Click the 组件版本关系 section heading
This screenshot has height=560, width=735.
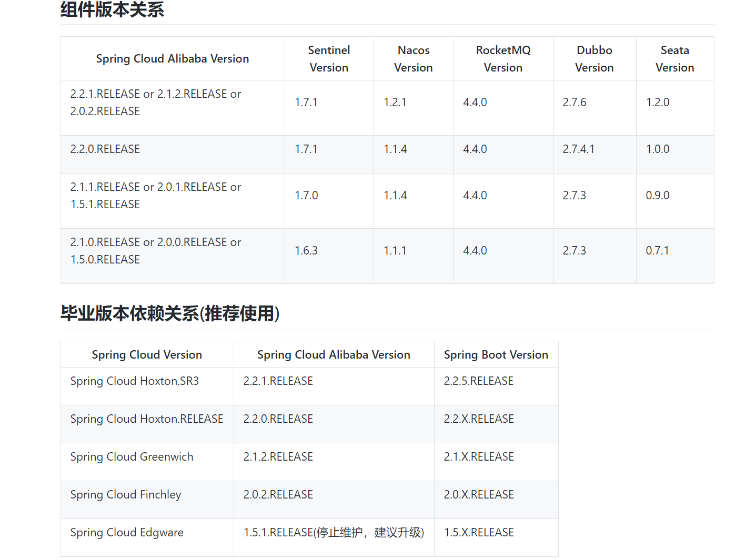point(112,9)
